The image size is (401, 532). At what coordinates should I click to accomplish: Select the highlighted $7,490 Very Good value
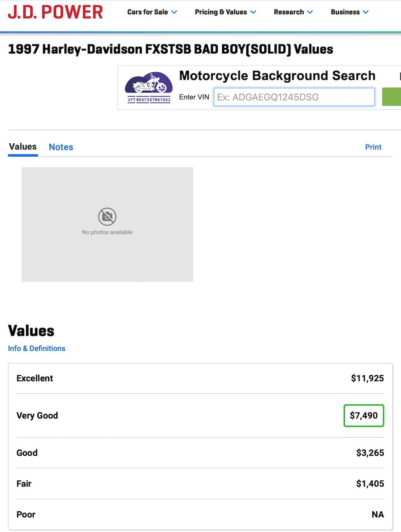pyautogui.click(x=364, y=415)
